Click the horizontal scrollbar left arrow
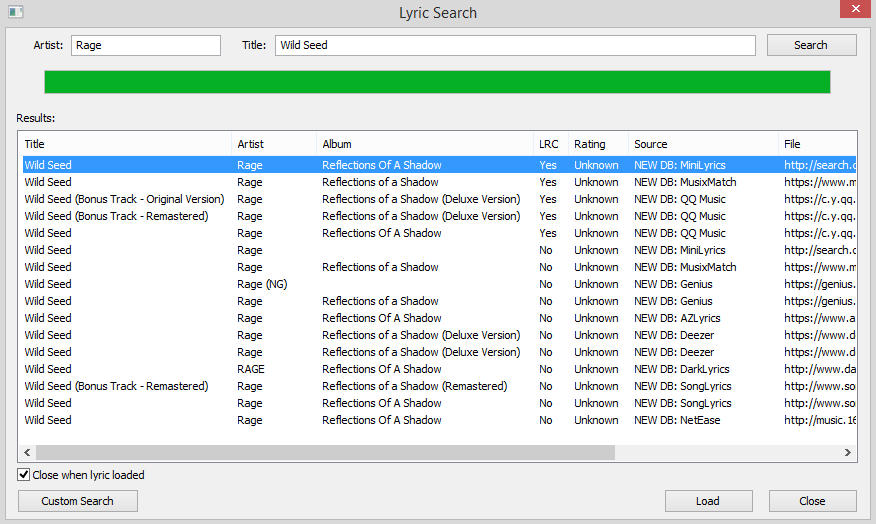The height and width of the screenshot is (524, 876). click(27, 453)
